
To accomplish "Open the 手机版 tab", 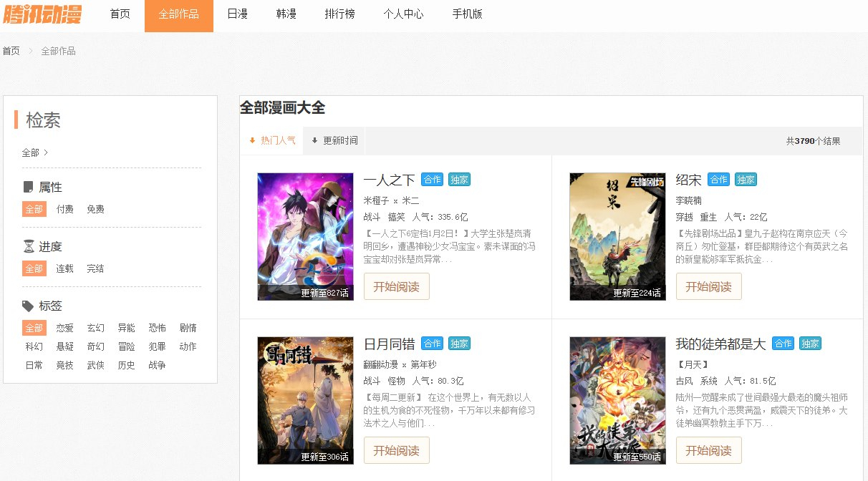I will pyautogui.click(x=467, y=14).
